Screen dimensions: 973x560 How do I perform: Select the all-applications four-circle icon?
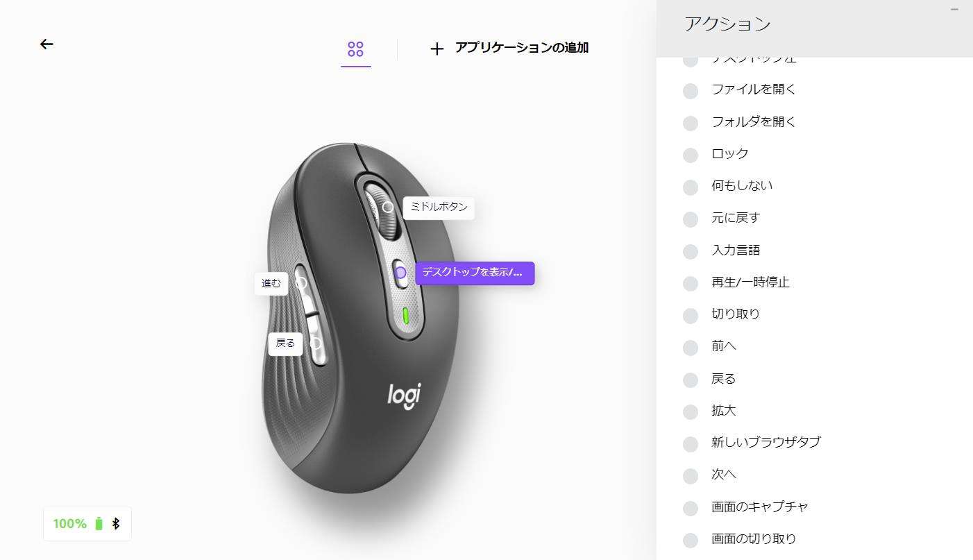tap(355, 49)
